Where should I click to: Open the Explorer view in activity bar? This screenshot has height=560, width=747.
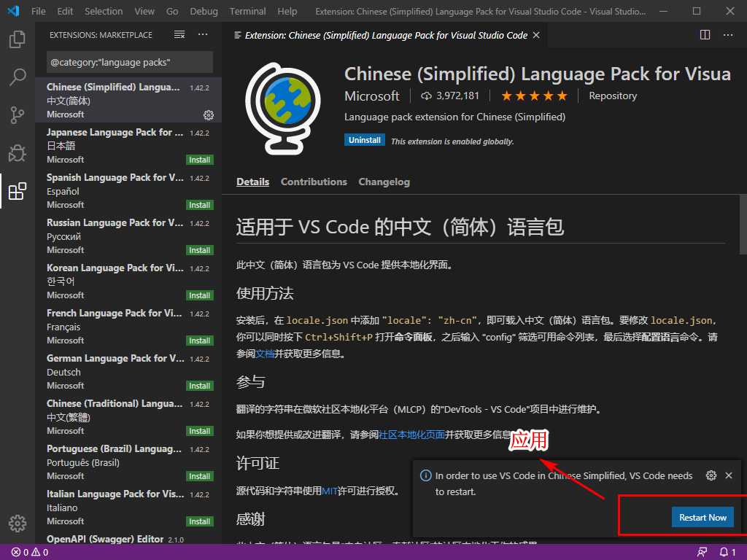(x=18, y=39)
